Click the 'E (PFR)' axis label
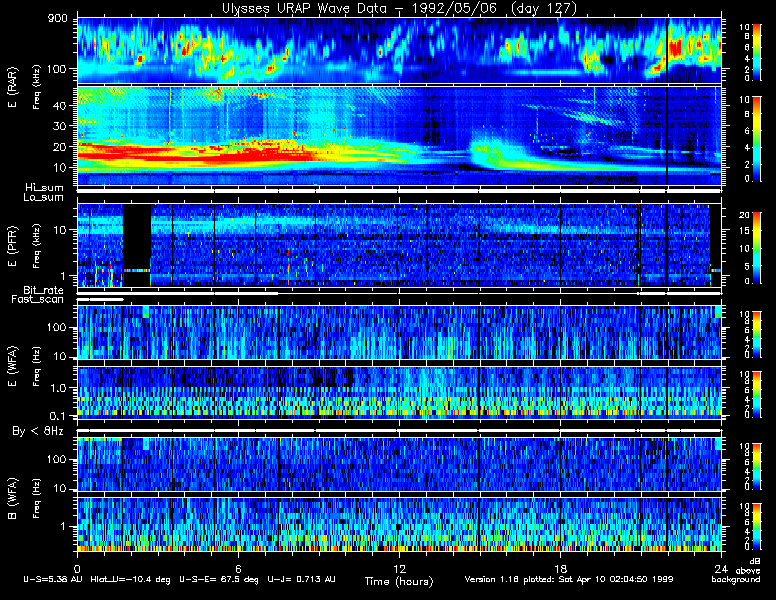Image resolution: width=776 pixels, height=600 pixels. coord(13,246)
